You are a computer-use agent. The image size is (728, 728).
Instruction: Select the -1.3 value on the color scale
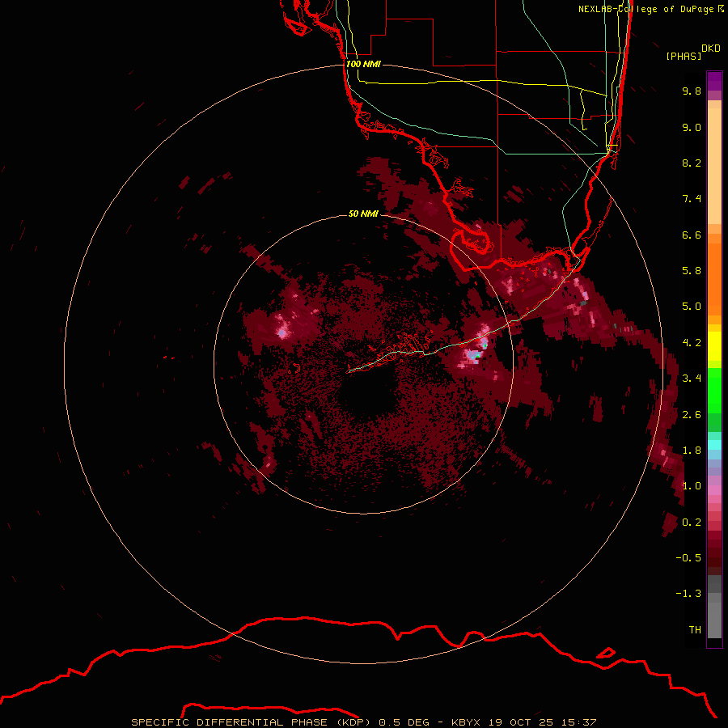pos(688,594)
